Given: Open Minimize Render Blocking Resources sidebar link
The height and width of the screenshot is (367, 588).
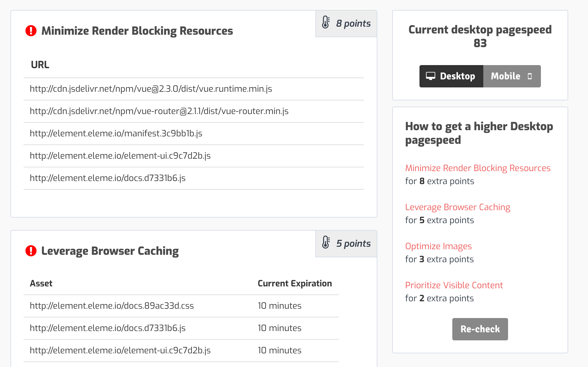Looking at the screenshot, I should pyautogui.click(x=478, y=168).
